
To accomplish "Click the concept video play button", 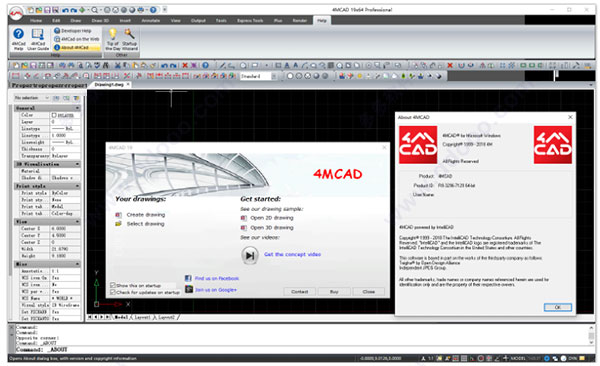I will (x=250, y=255).
